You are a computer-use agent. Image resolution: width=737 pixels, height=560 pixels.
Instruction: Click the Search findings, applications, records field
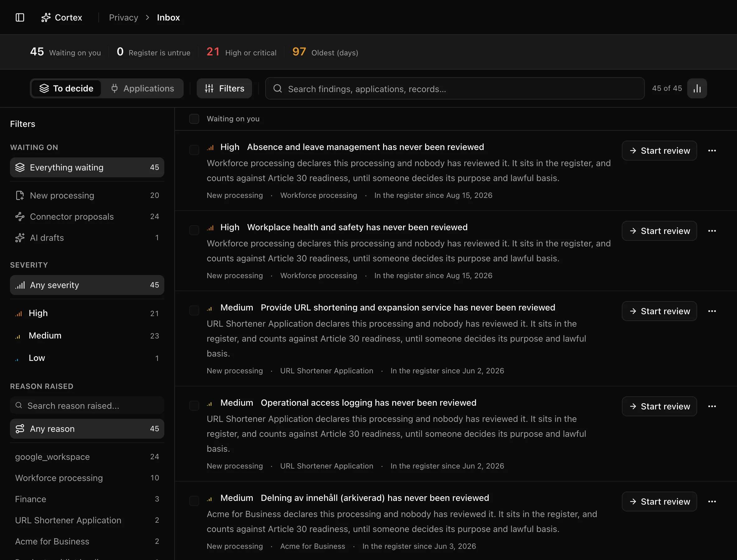[455, 88]
